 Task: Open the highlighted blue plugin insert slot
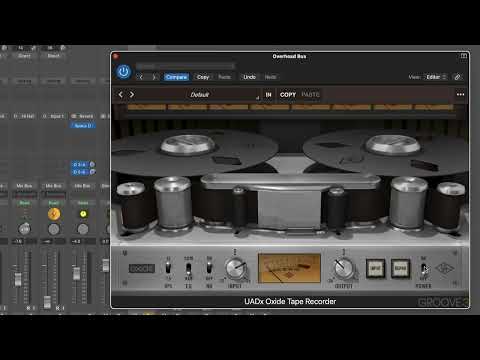[83, 126]
